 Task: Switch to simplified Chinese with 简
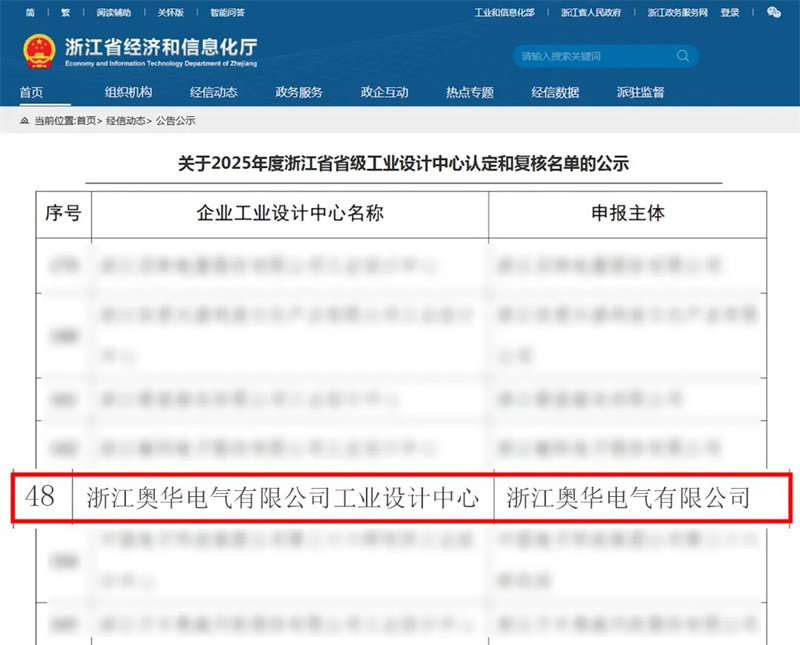(31, 13)
